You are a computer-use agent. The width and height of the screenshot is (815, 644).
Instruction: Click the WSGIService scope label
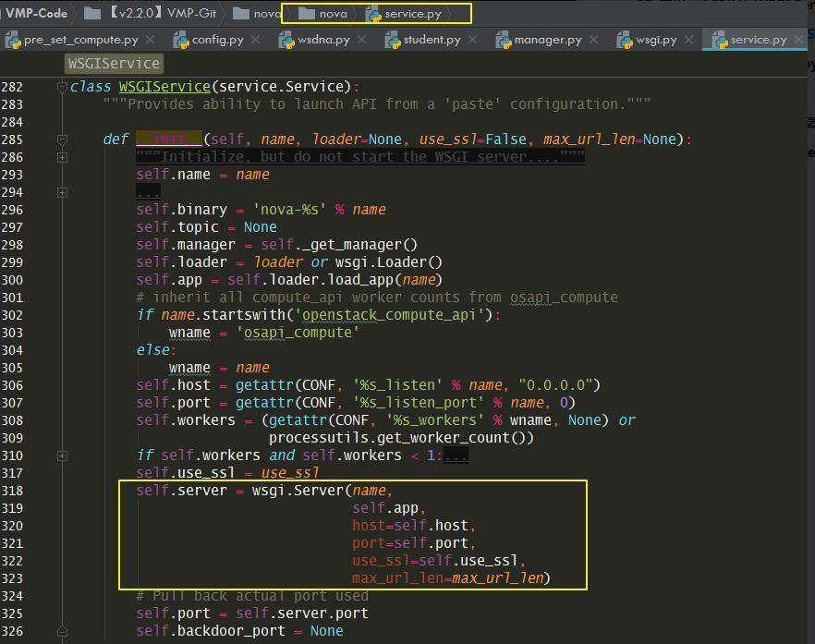point(114,64)
